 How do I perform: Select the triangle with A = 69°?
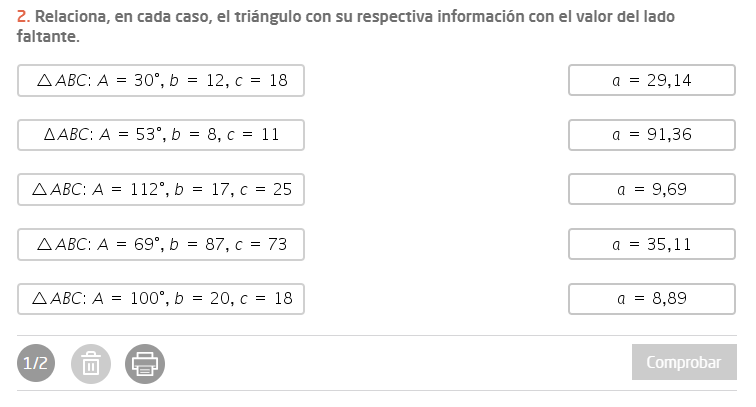[x=161, y=244]
